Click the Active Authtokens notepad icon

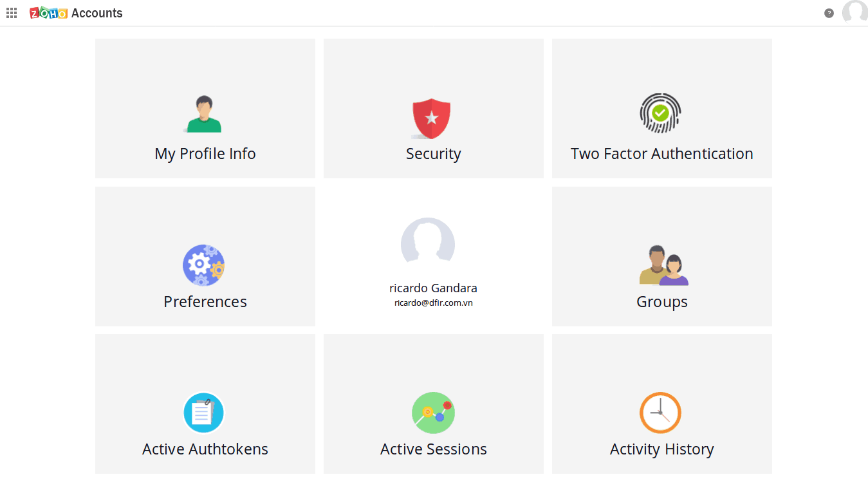tap(204, 413)
